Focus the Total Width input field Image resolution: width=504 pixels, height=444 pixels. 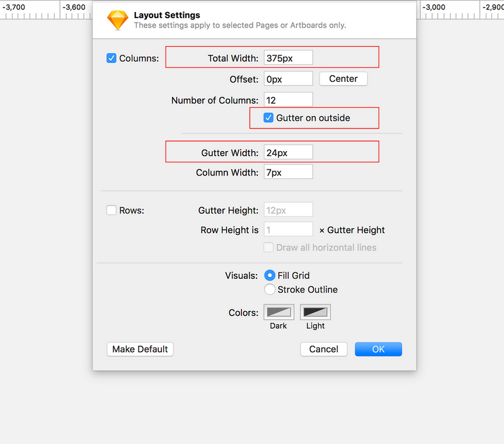point(289,57)
